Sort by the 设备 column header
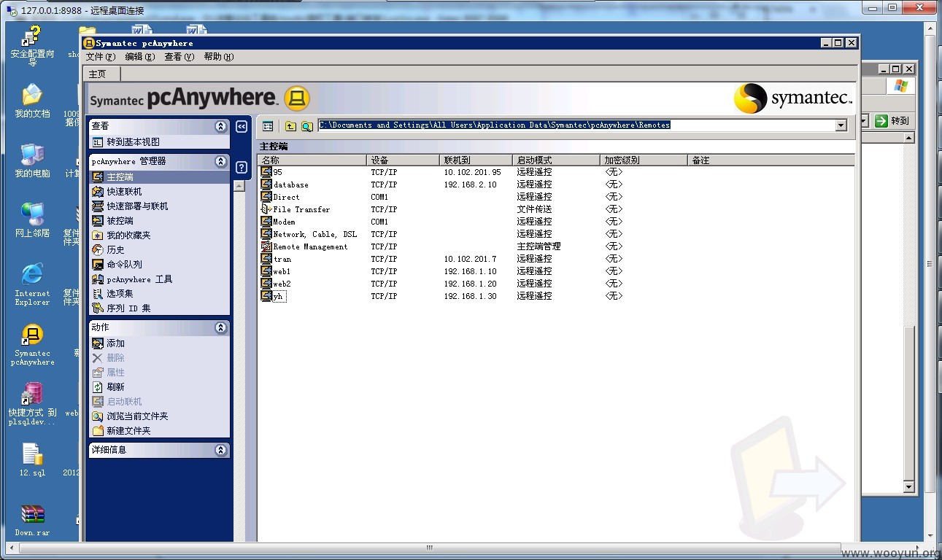Screen dimensions: 942x560 tap(403, 160)
